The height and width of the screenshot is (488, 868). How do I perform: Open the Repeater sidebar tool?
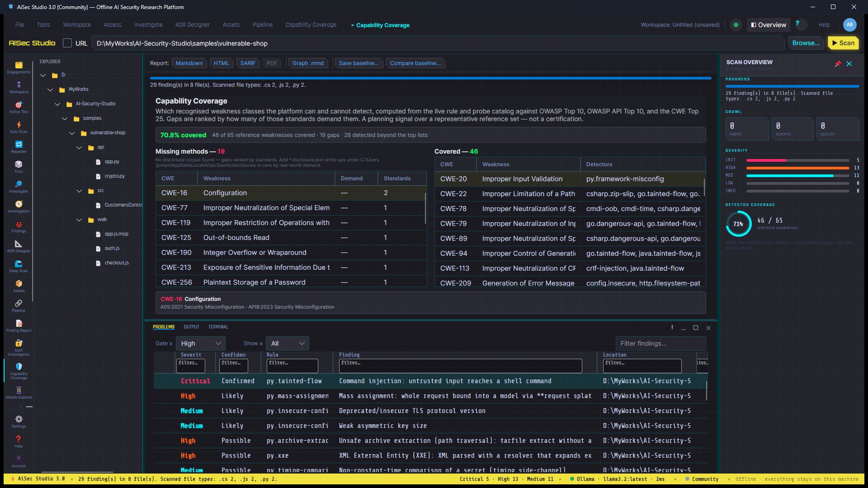pos(19,147)
